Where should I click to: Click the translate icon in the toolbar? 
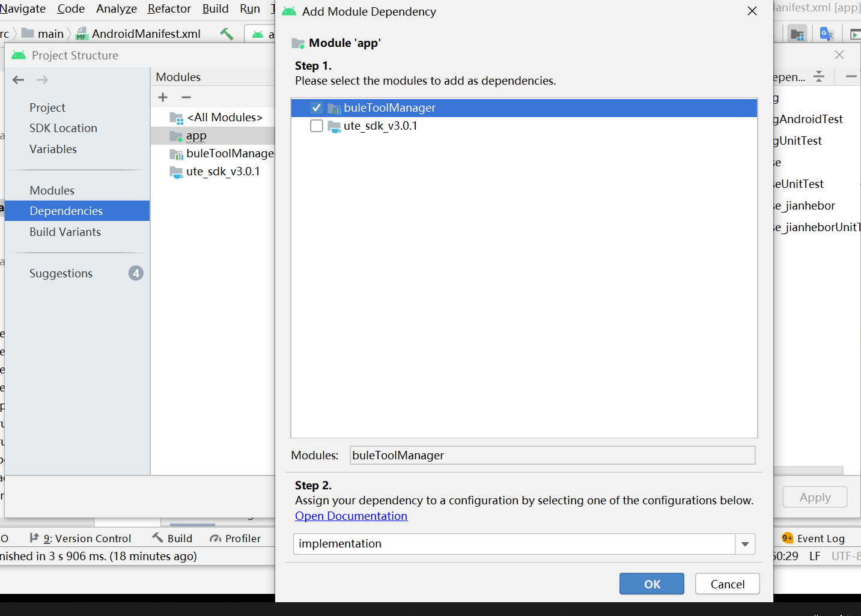point(827,34)
